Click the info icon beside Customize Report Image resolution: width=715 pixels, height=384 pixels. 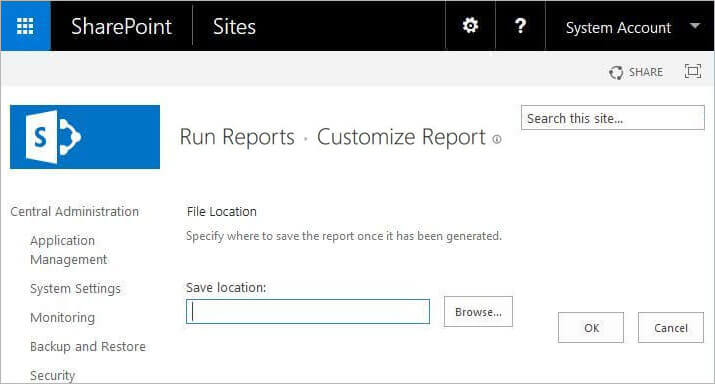[x=497, y=139]
